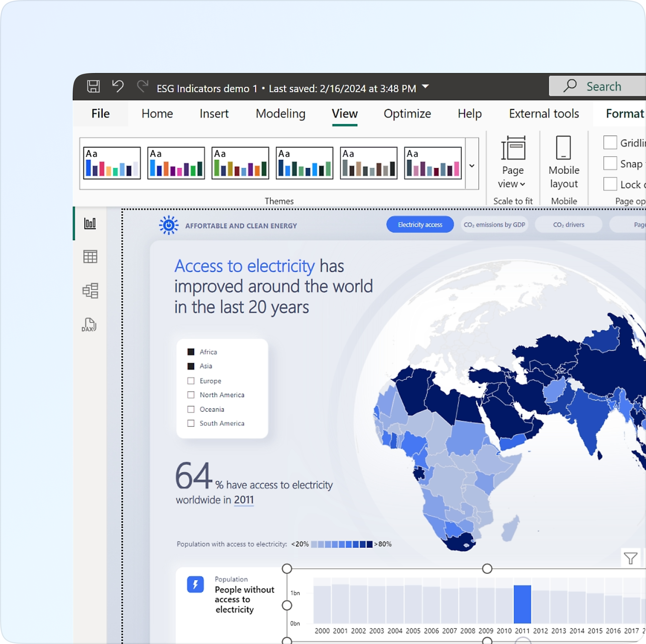
Task: Check Europe in the continent slicer
Action: [191, 381]
